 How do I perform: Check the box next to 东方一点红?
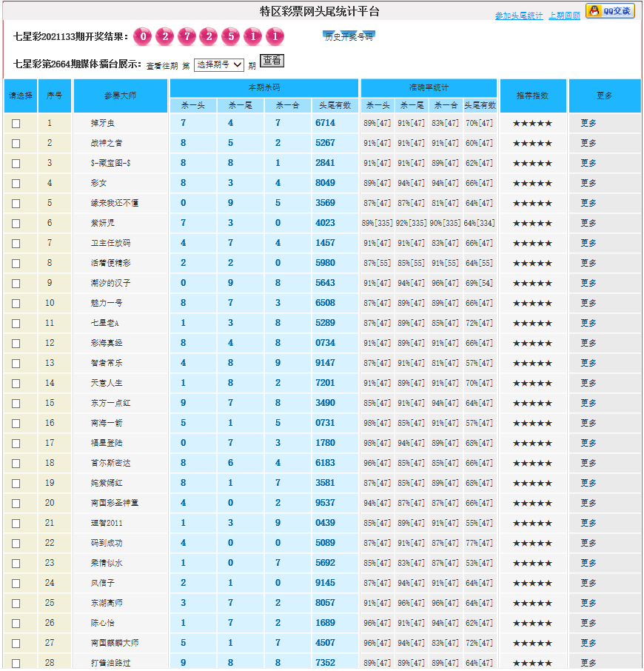16,404
